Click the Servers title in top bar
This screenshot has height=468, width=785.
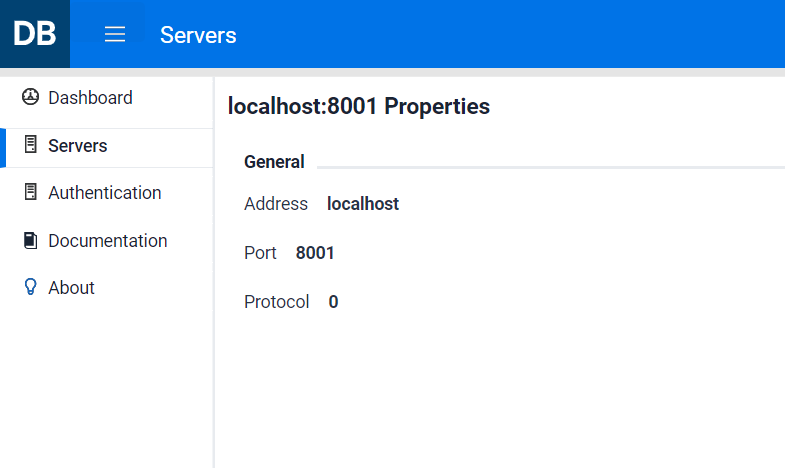[198, 35]
